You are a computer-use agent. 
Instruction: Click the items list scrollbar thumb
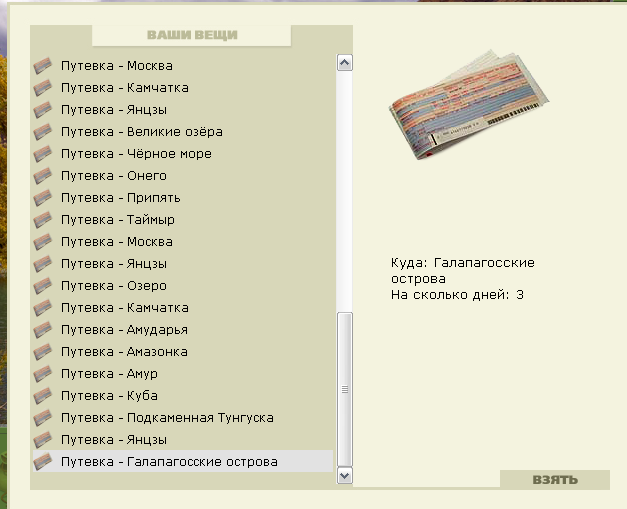[345, 389]
